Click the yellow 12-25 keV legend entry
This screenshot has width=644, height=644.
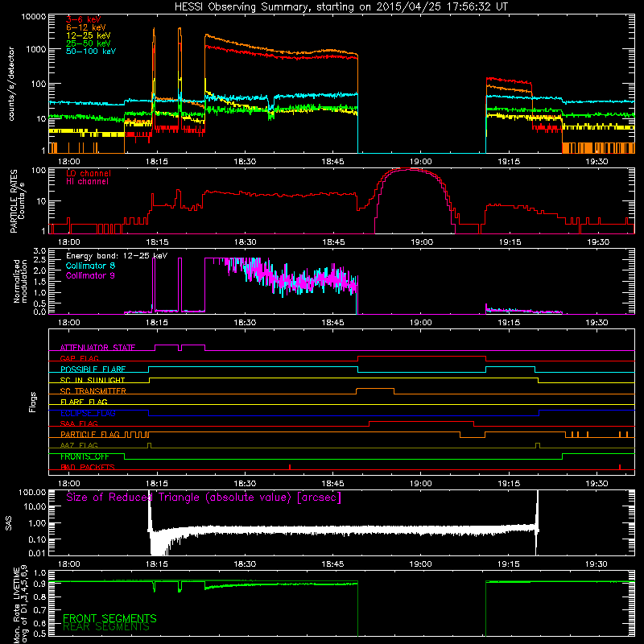point(88,35)
